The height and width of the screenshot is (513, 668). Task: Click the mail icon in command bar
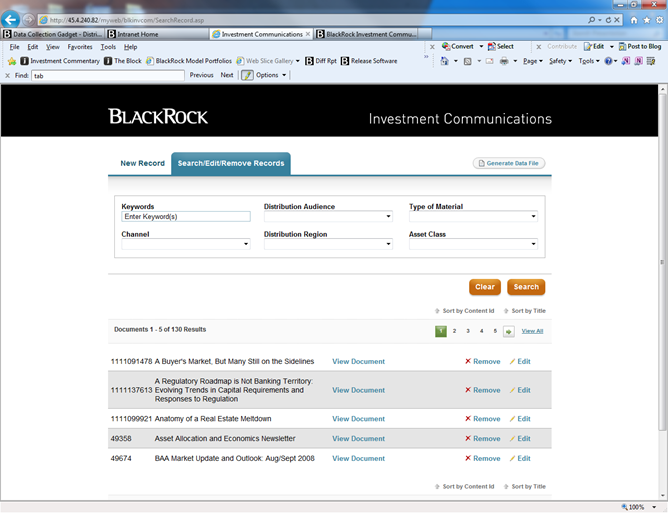coord(489,61)
